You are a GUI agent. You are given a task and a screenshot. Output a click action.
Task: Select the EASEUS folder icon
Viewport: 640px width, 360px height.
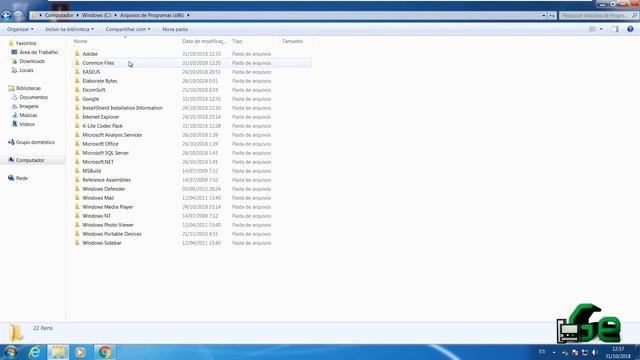pos(77,71)
